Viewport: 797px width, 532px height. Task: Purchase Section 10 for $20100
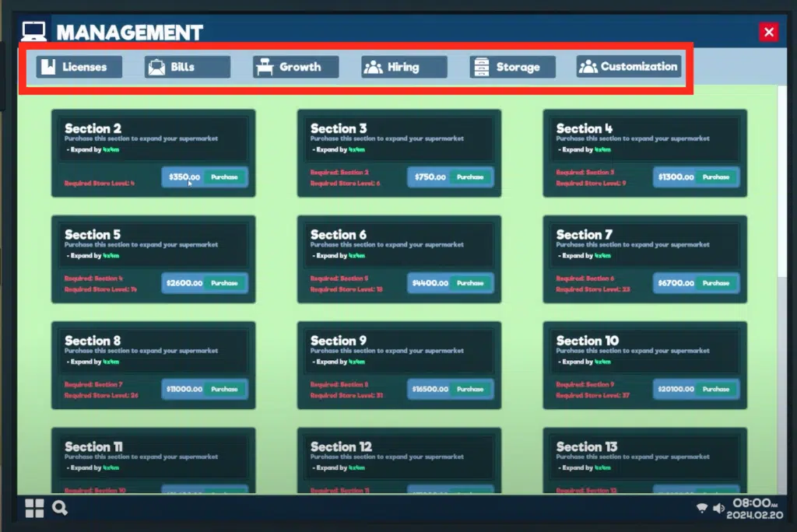pyautogui.click(x=716, y=389)
